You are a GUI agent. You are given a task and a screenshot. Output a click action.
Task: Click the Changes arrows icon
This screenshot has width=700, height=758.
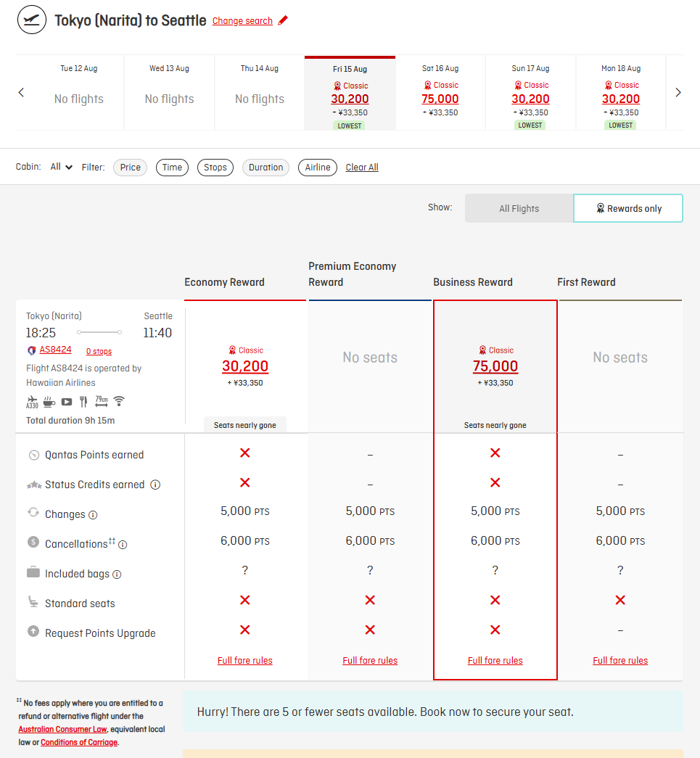click(x=33, y=512)
